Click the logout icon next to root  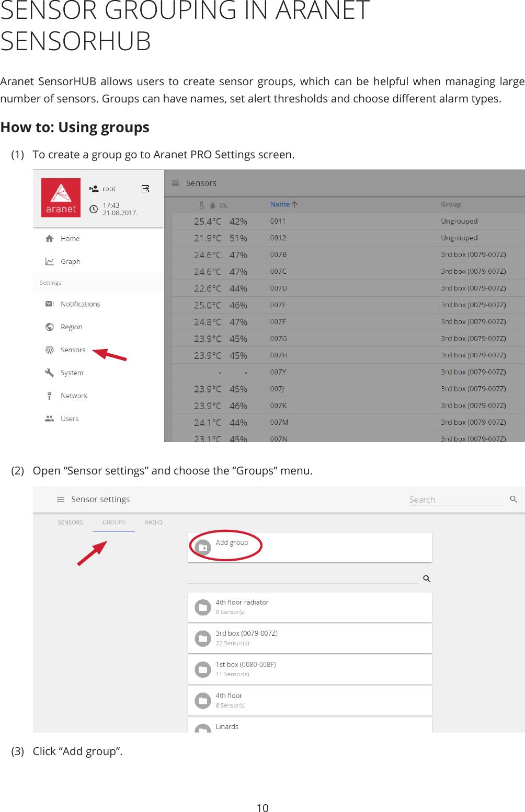[145, 189]
